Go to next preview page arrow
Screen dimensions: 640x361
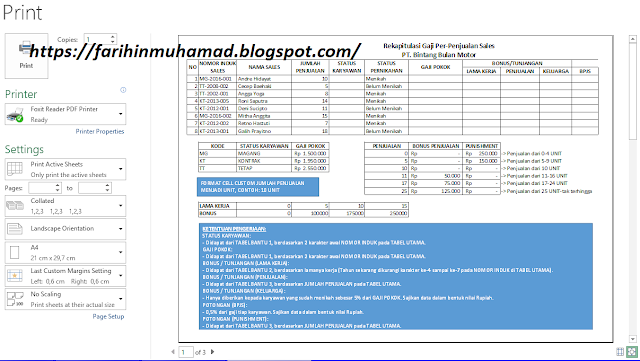tap(212, 352)
